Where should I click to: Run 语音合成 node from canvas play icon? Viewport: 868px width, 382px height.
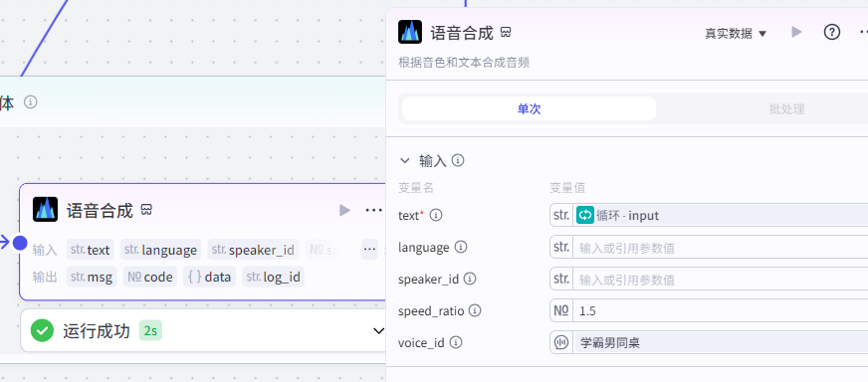click(344, 210)
